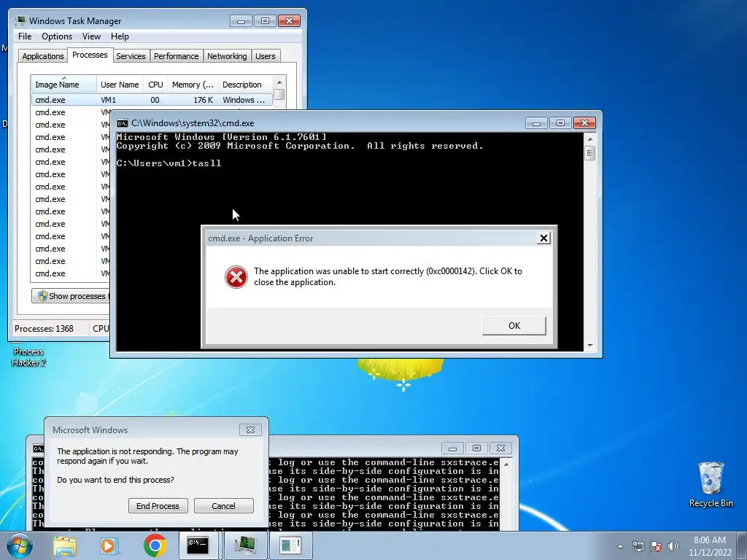This screenshot has height=560, width=747.
Task: Close the C:\Windows\system32\cmd.exe window
Action: point(584,123)
